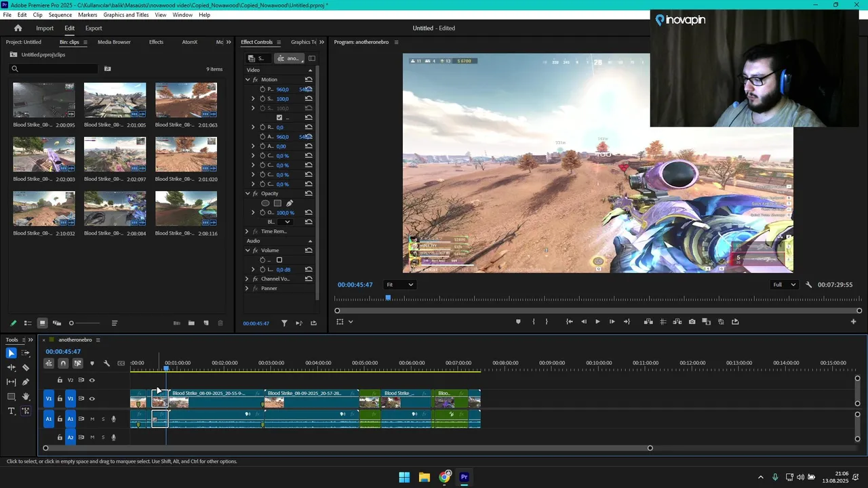Screen dimensions: 868x488
Task: Open the Graphics and Titles menu
Action: point(126,15)
